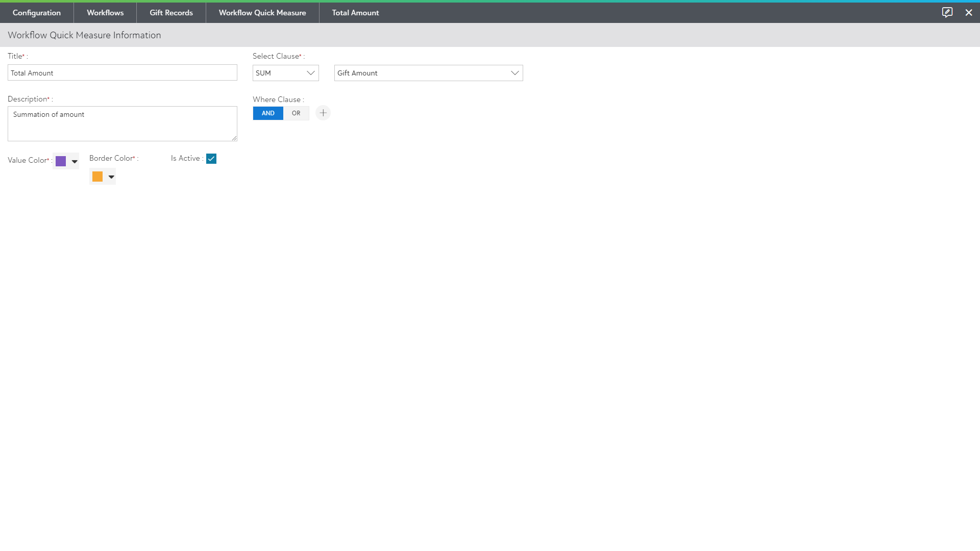
Task: Switch to the Gift Records tab
Action: click(x=171, y=13)
